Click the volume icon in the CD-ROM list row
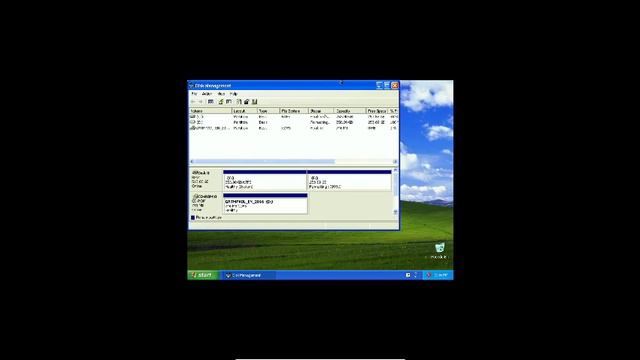640x360 pixels. (192, 128)
